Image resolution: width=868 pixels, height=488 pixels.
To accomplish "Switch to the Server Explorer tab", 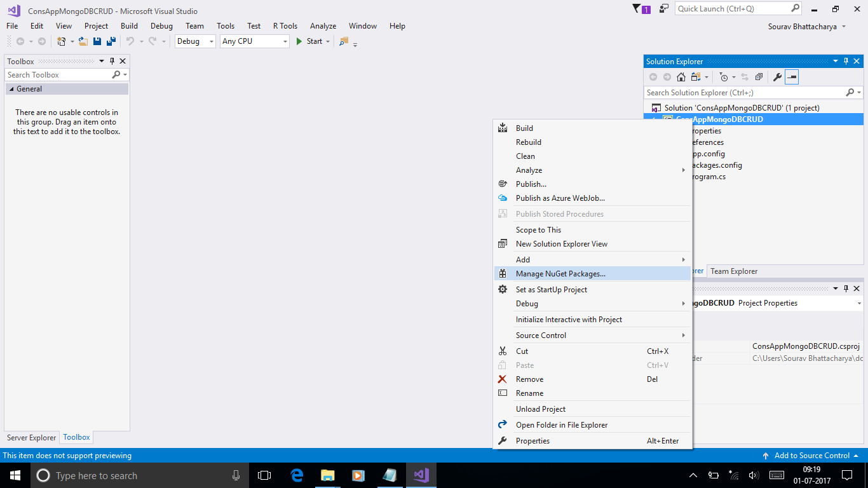I will click(32, 437).
